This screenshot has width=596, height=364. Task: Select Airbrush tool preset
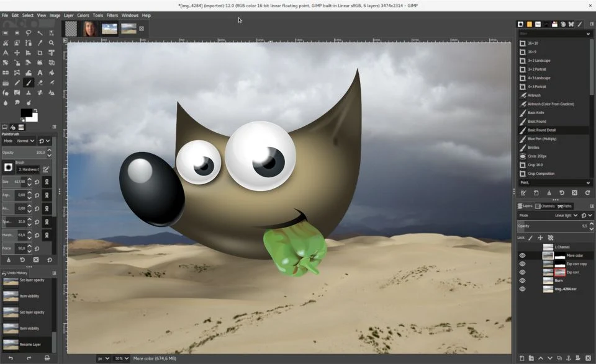[554, 95]
